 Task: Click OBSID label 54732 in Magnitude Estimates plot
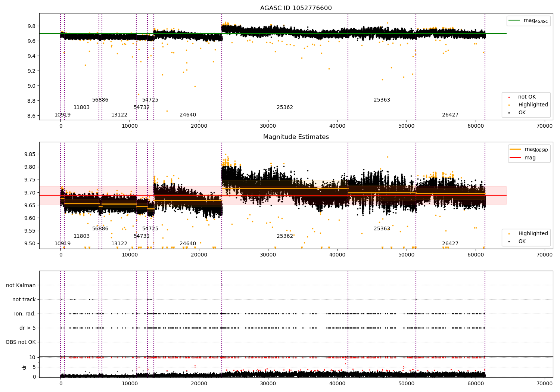pos(141,236)
